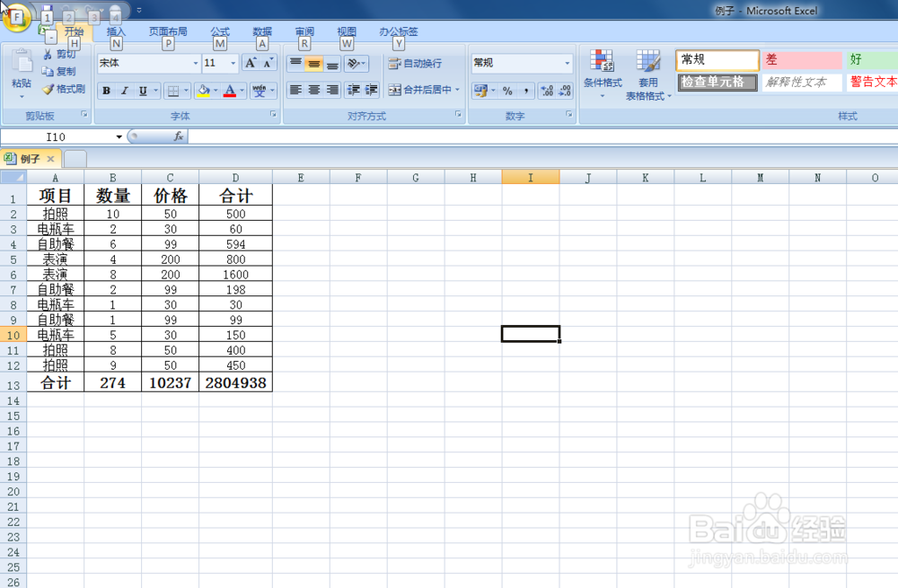The height and width of the screenshot is (588, 898).
Task: Click the cell borders icon
Action: (x=173, y=91)
